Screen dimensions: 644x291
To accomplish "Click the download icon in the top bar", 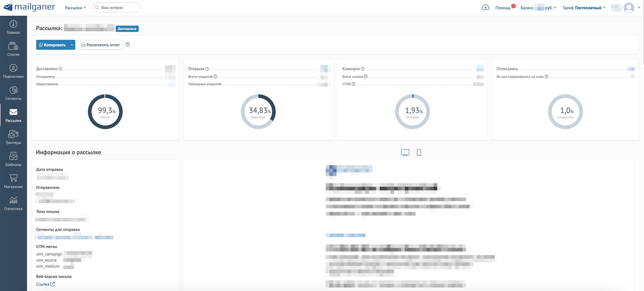I will tap(485, 7).
